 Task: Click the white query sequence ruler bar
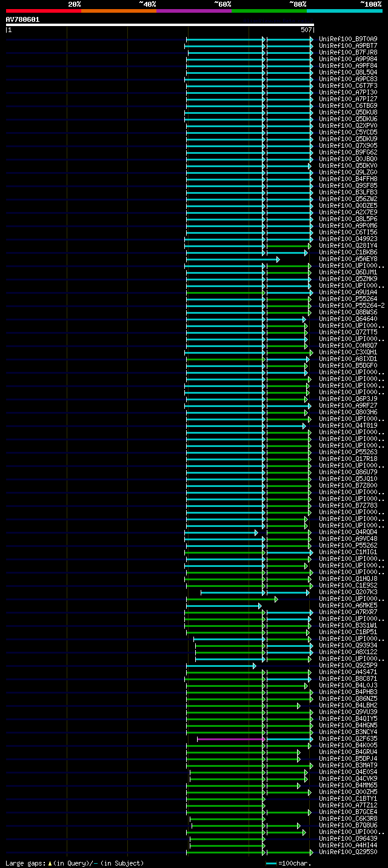point(160,25)
